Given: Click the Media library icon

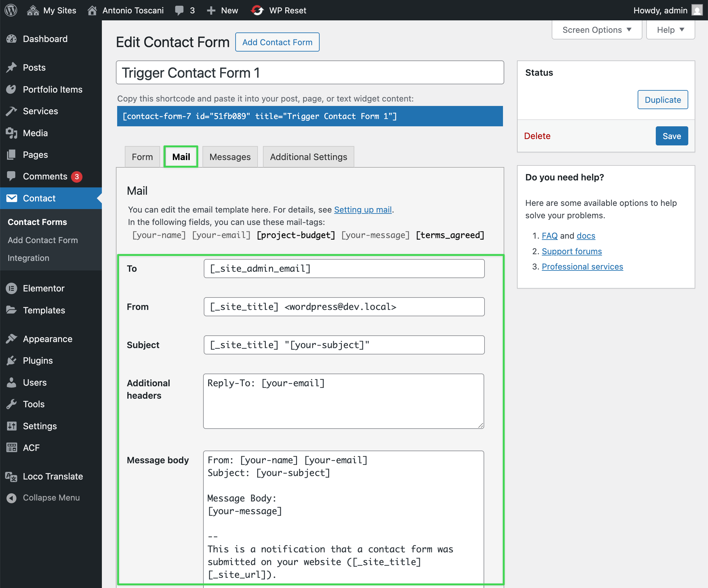Looking at the screenshot, I should [x=11, y=133].
